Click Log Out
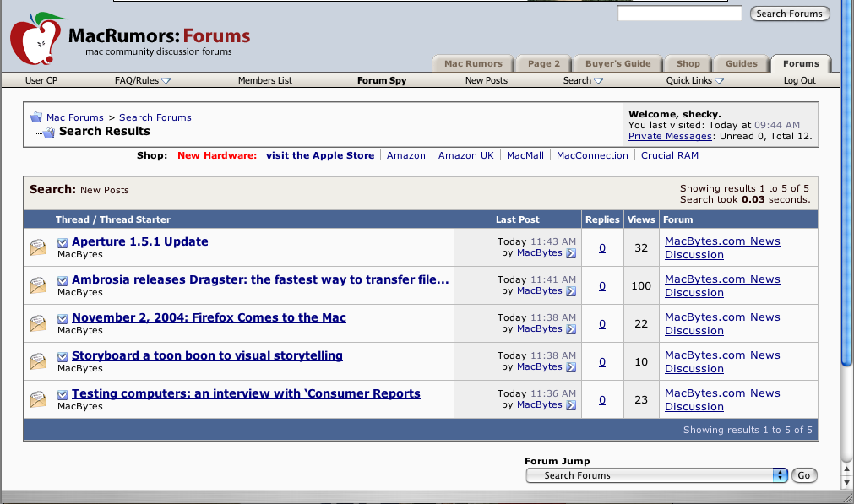This screenshot has width=854, height=504. [800, 80]
